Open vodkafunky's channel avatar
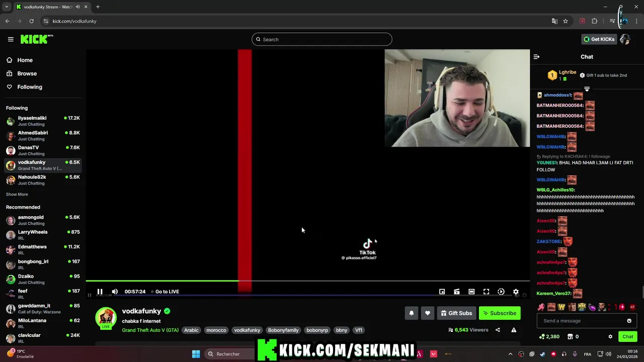 click(x=106, y=318)
